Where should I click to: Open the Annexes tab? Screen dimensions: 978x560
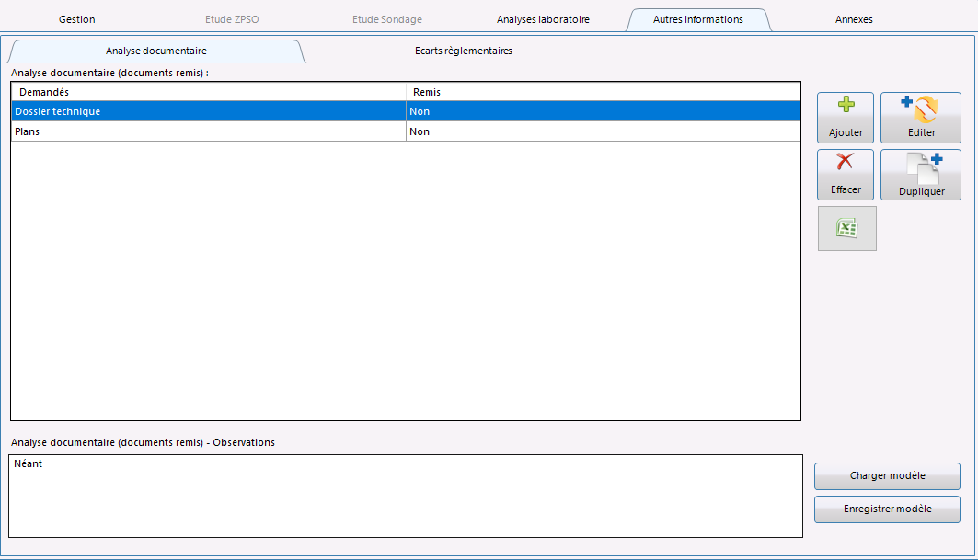click(x=854, y=19)
